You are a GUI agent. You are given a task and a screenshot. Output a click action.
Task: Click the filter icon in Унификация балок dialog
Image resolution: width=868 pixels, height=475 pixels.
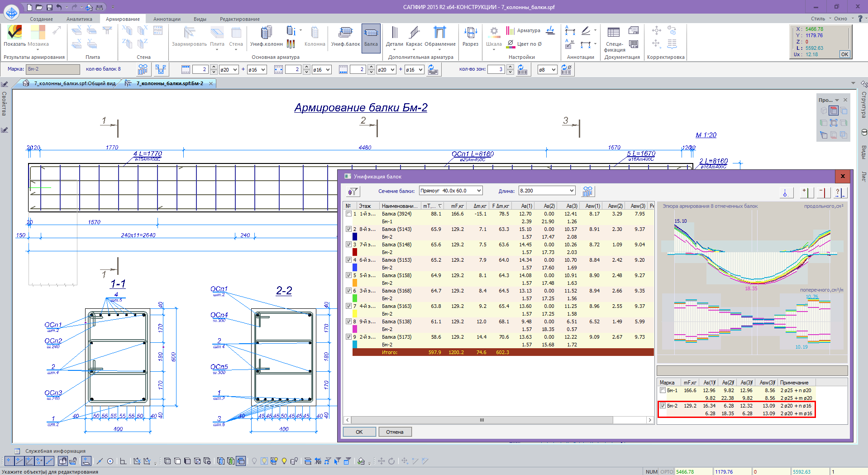point(353,192)
